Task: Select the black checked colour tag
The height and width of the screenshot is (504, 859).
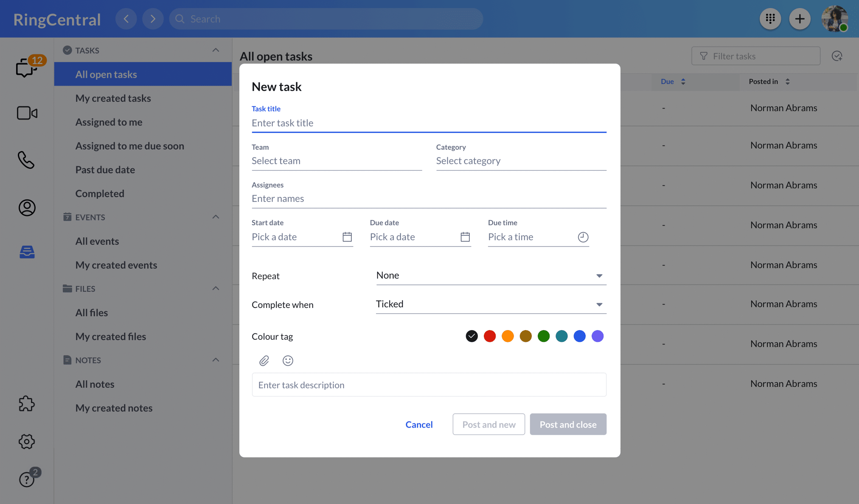Action: tap(472, 336)
